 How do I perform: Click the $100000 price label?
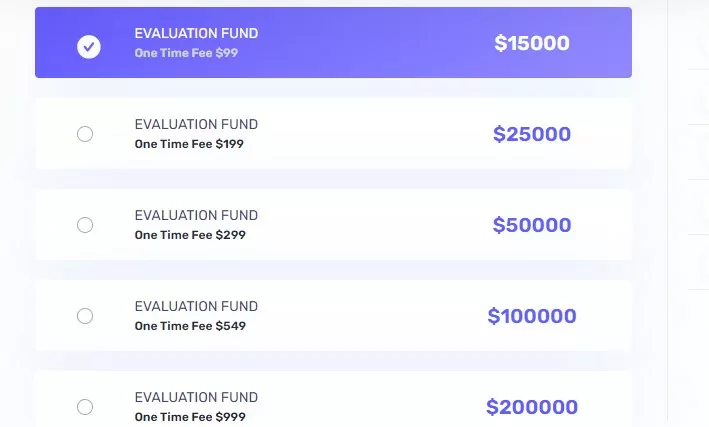pyautogui.click(x=532, y=316)
